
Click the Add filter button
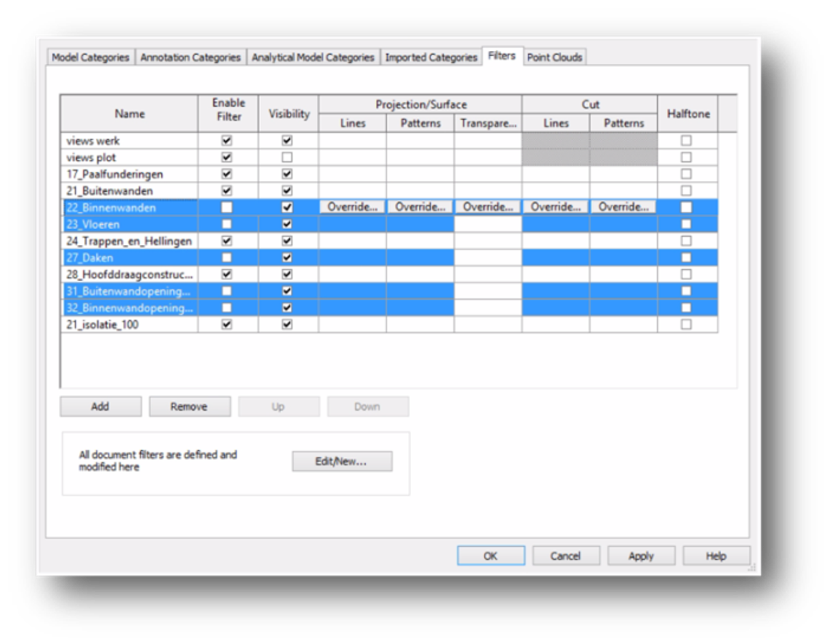101,407
